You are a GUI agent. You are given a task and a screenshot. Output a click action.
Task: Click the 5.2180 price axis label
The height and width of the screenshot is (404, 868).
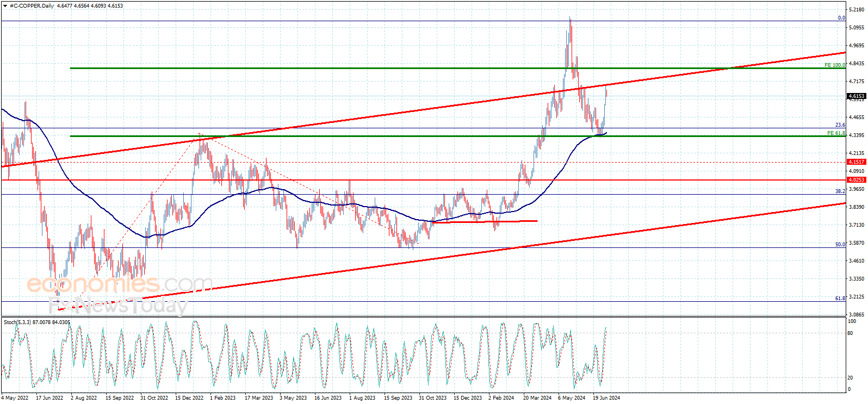click(857, 9)
